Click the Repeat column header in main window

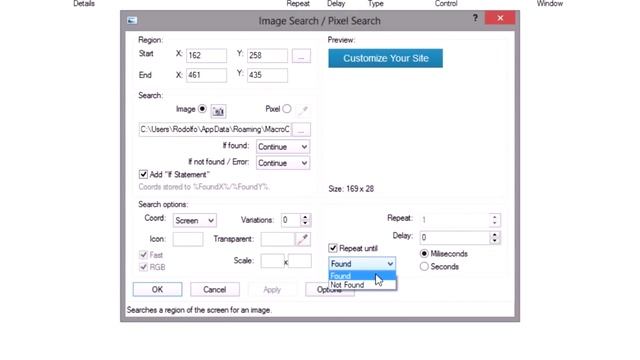(298, 4)
